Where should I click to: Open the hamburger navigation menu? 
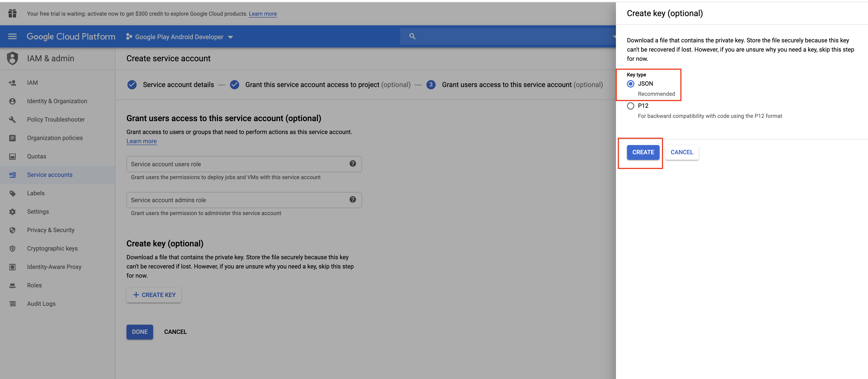[12, 36]
